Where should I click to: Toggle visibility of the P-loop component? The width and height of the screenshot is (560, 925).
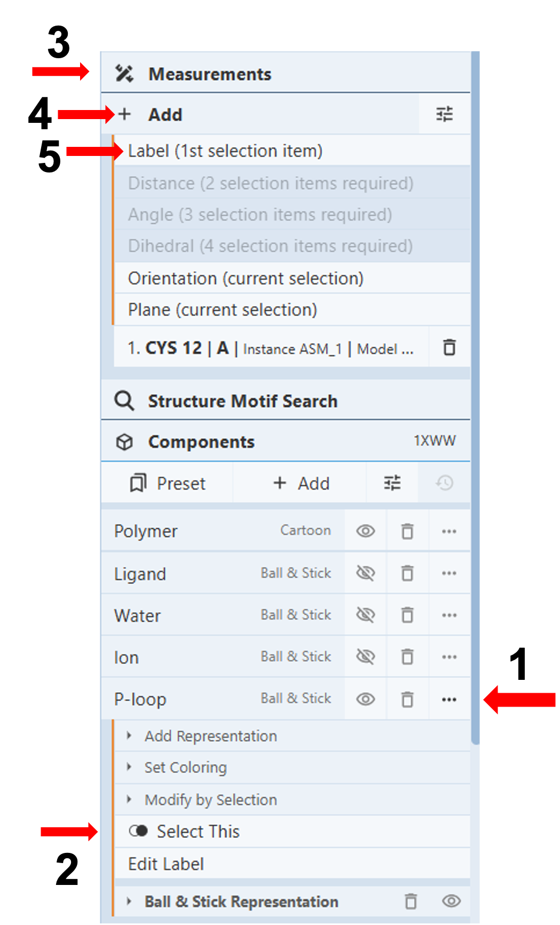click(x=366, y=699)
